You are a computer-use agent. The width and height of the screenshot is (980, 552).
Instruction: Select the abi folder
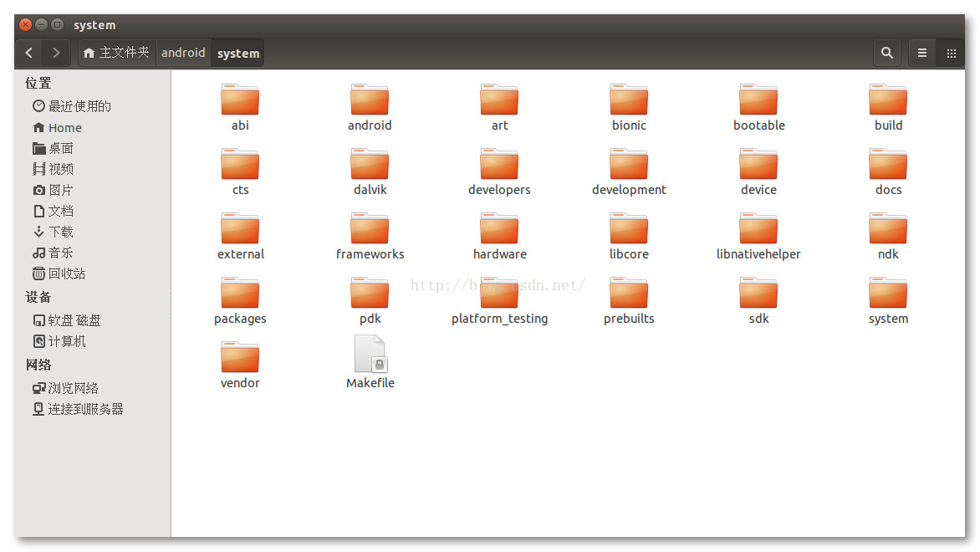(240, 108)
